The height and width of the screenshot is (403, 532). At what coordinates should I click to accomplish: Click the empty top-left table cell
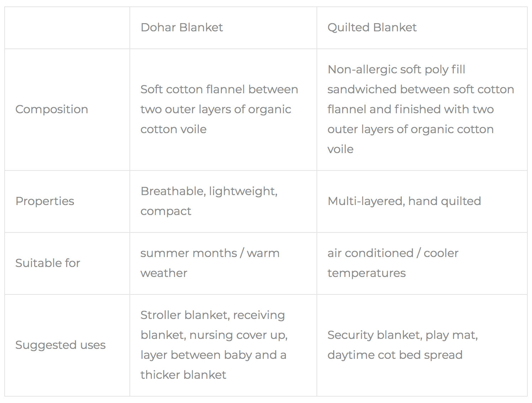pyautogui.click(x=67, y=28)
